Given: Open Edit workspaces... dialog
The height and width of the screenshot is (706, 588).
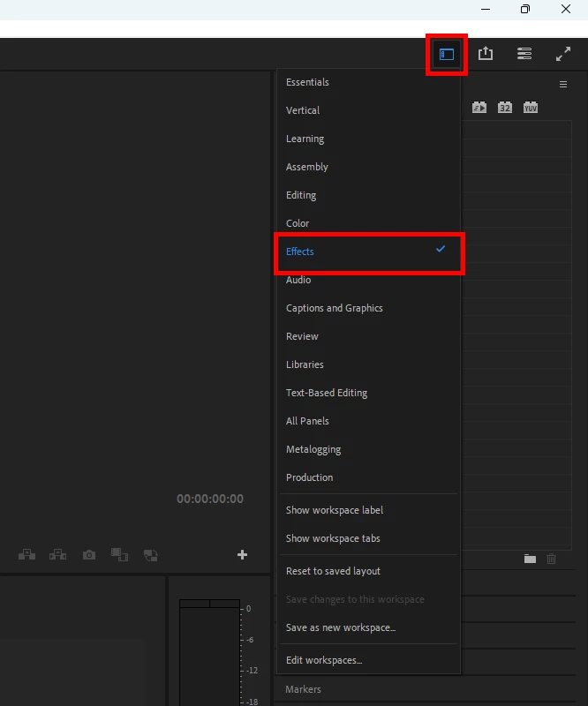Looking at the screenshot, I should point(368,660).
